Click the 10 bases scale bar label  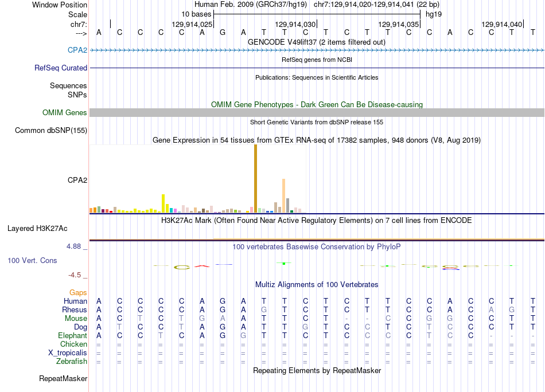(196, 14)
